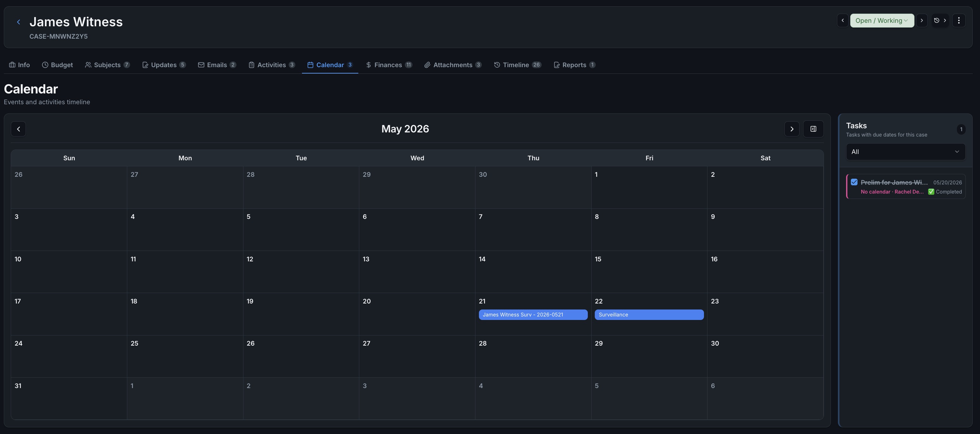Open the James Witness Surv - 2026-0521 event

533,315
